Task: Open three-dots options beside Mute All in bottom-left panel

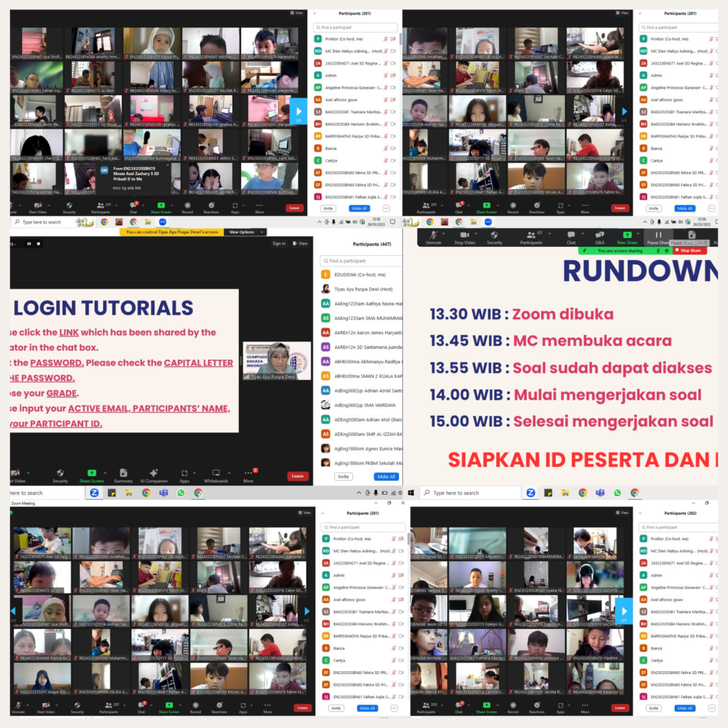Action: [x=394, y=708]
